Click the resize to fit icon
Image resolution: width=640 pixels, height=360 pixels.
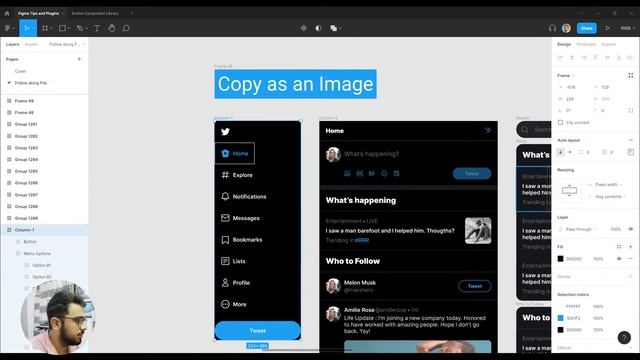coord(631,76)
